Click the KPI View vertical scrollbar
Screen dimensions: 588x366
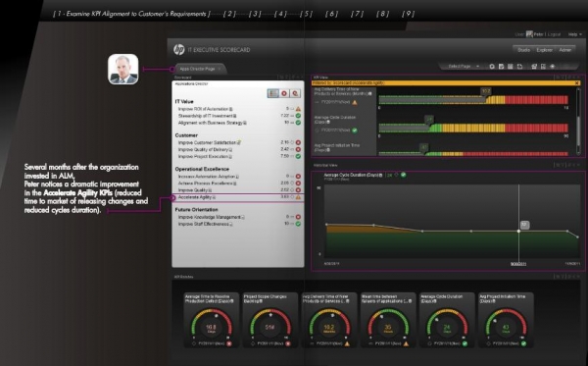pyautogui.click(x=578, y=121)
